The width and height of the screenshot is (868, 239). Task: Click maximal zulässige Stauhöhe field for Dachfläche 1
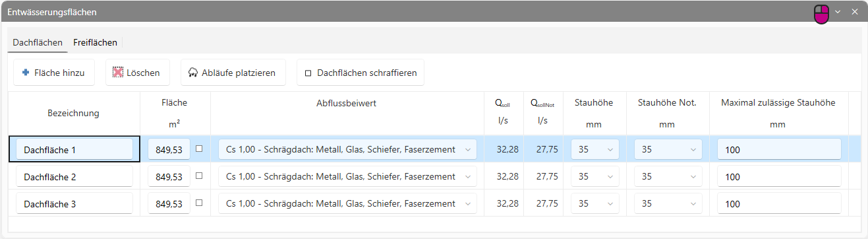point(779,150)
